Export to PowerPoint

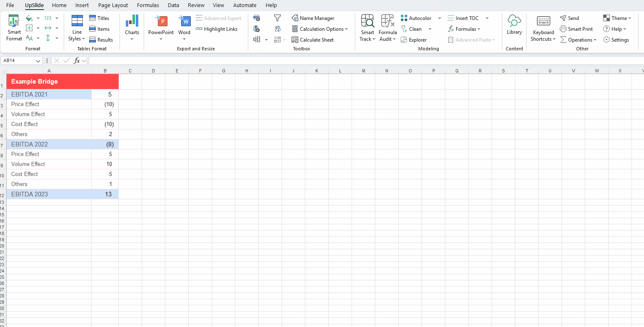pos(161,27)
